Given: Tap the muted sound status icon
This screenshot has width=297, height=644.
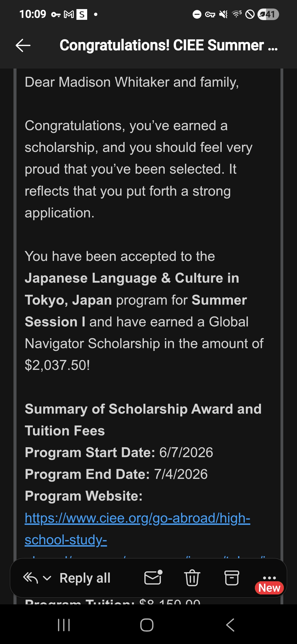Looking at the screenshot, I should [223, 14].
